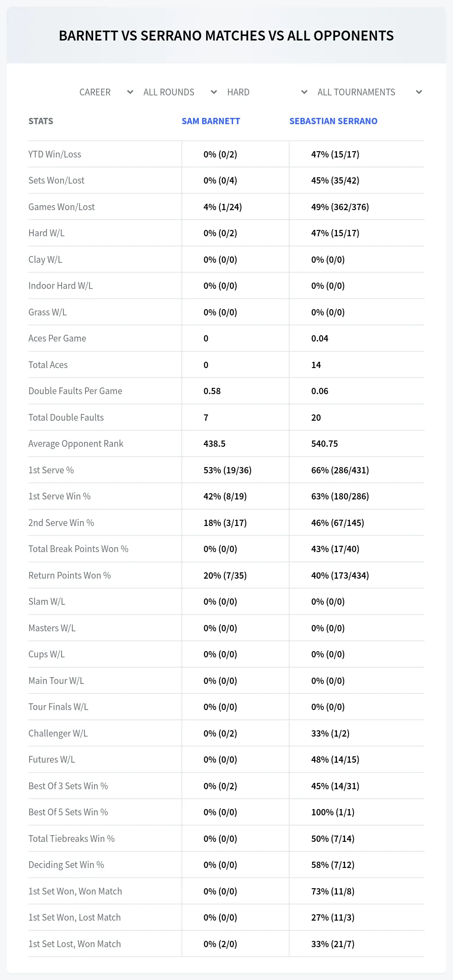Viewport: 453px width, 980px height.
Task: Open the ALL TOURNAMENTS dropdown
Action: [369, 92]
